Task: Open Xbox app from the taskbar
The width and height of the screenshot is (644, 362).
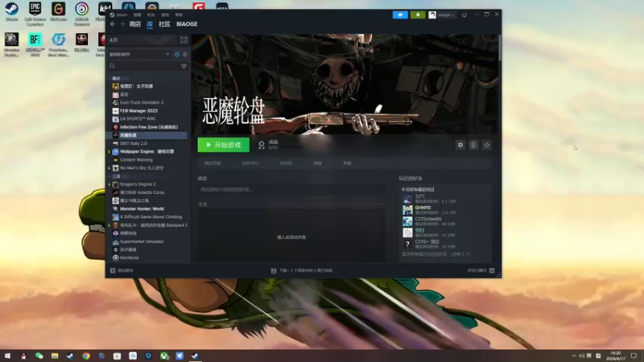Action: [x=164, y=356]
